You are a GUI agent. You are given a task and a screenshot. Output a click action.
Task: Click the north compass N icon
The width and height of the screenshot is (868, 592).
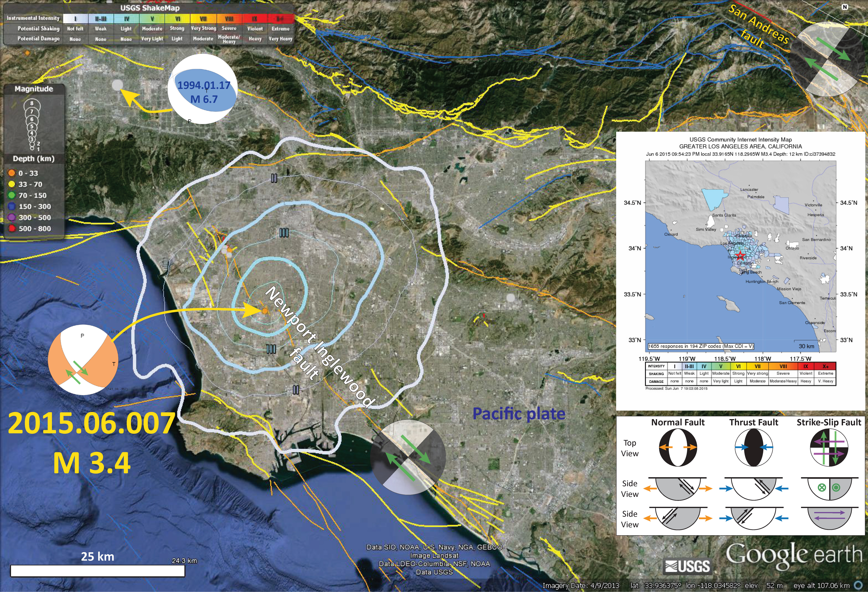click(x=845, y=7)
